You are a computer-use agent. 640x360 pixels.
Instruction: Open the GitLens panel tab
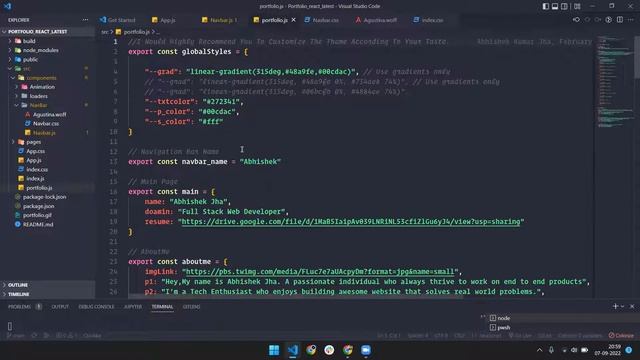point(191,307)
